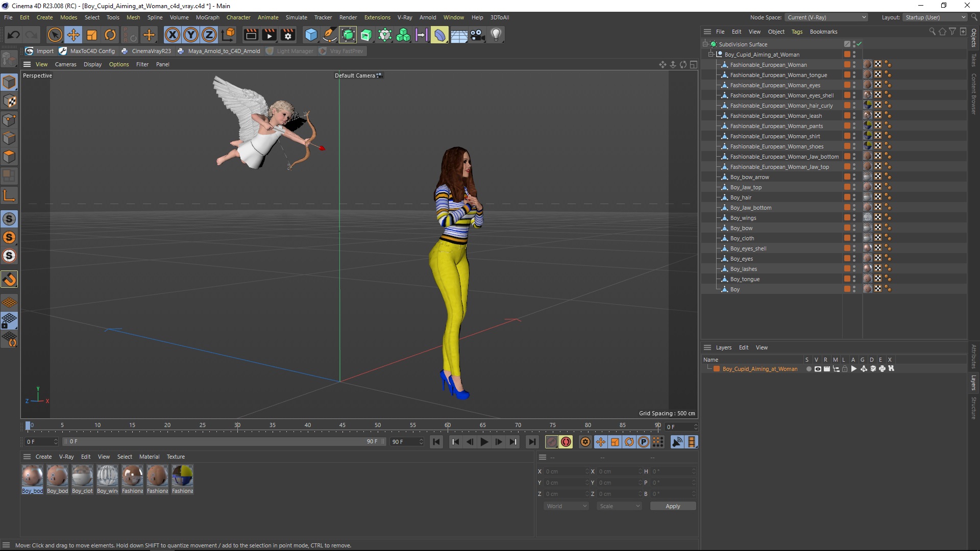Click the timeline playhead at frame 0
The image size is (980, 551).
[28, 425]
